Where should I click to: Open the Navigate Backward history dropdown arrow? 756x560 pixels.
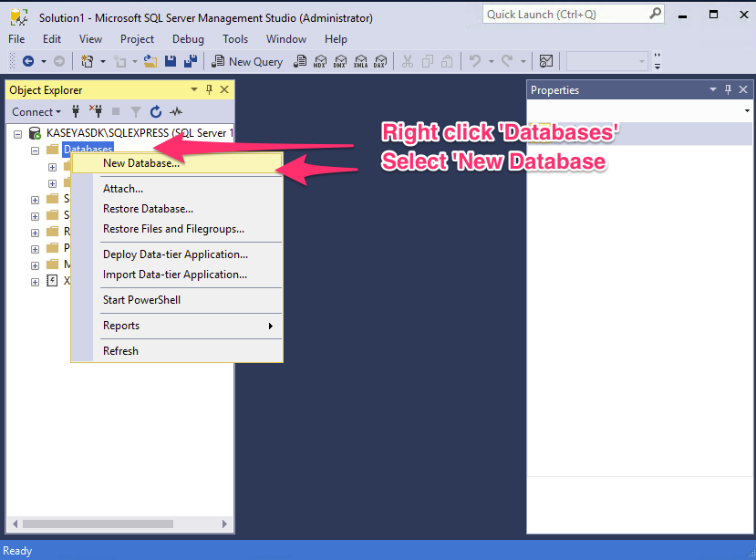point(44,62)
